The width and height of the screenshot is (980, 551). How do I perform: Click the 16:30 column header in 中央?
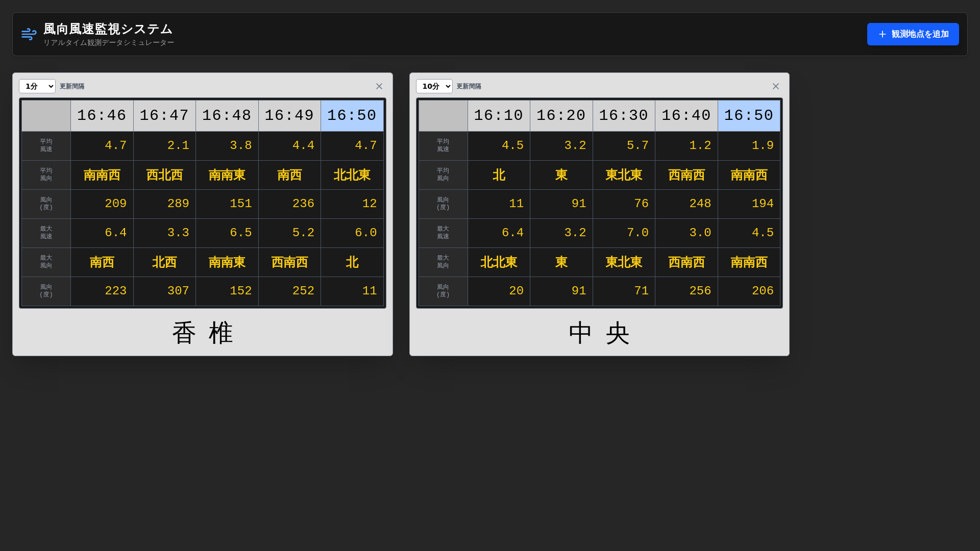[624, 116]
